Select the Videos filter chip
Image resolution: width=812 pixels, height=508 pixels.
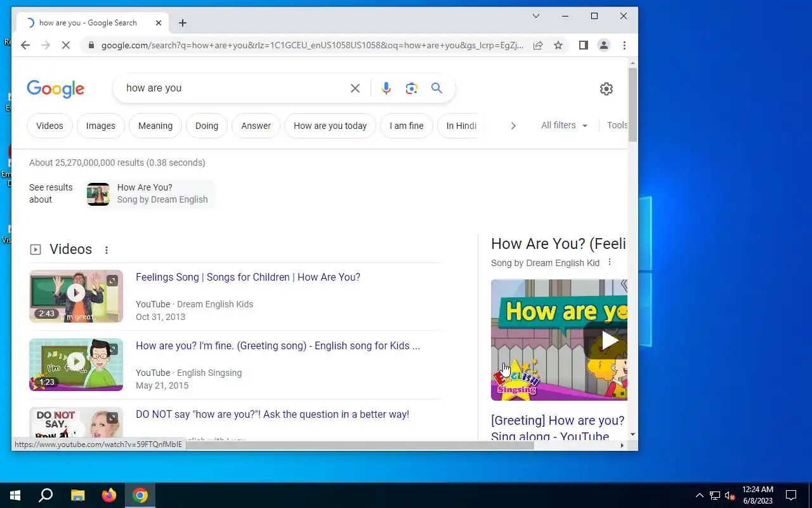click(49, 126)
